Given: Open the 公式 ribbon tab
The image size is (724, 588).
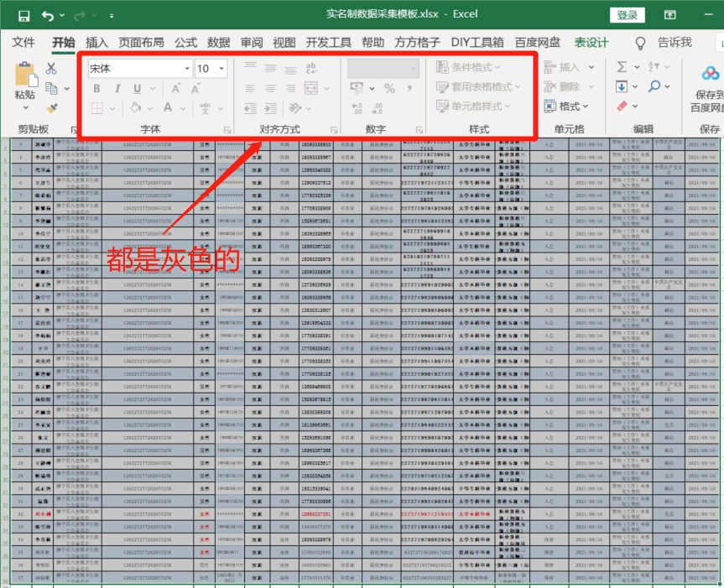Looking at the screenshot, I should (185, 43).
